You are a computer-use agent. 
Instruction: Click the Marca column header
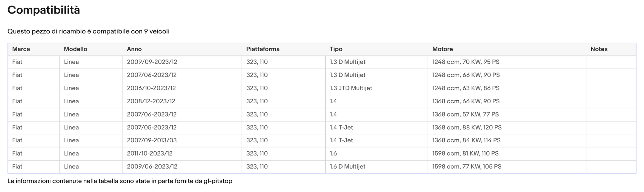[33, 49]
